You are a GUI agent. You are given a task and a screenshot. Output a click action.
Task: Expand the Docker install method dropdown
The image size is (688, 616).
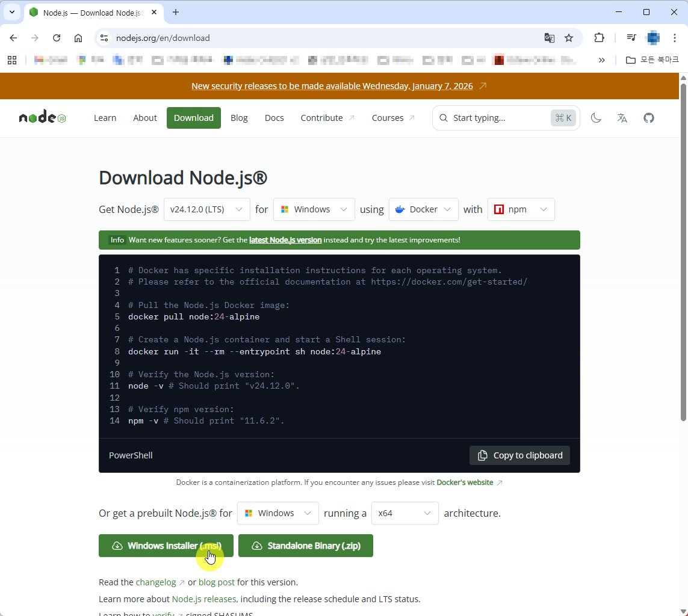[423, 209]
